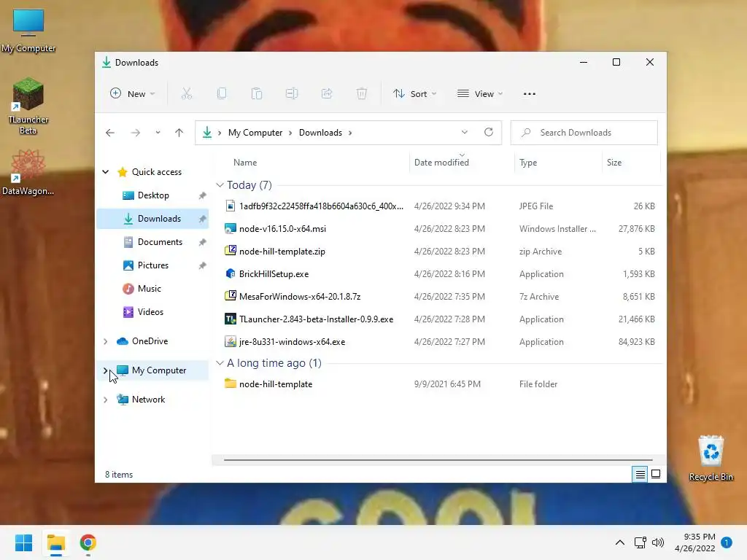Click the Share icon in toolbar
The width and height of the screenshot is (747, 560).
point(327,94)
